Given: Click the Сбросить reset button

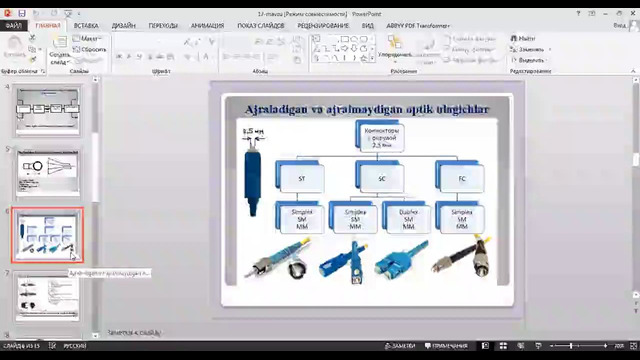Looking at the screenshot, I should tap(89, 49).
